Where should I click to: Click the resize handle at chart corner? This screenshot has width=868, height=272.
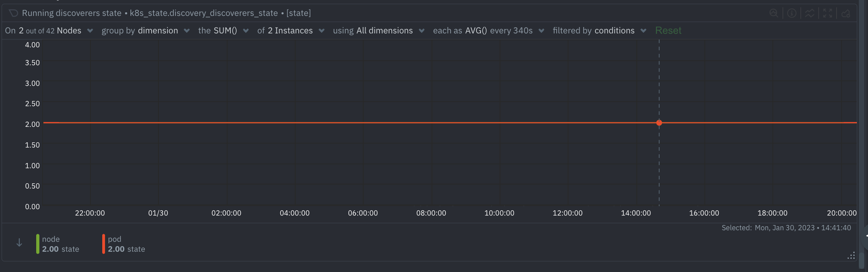click(x=851, y=256)
